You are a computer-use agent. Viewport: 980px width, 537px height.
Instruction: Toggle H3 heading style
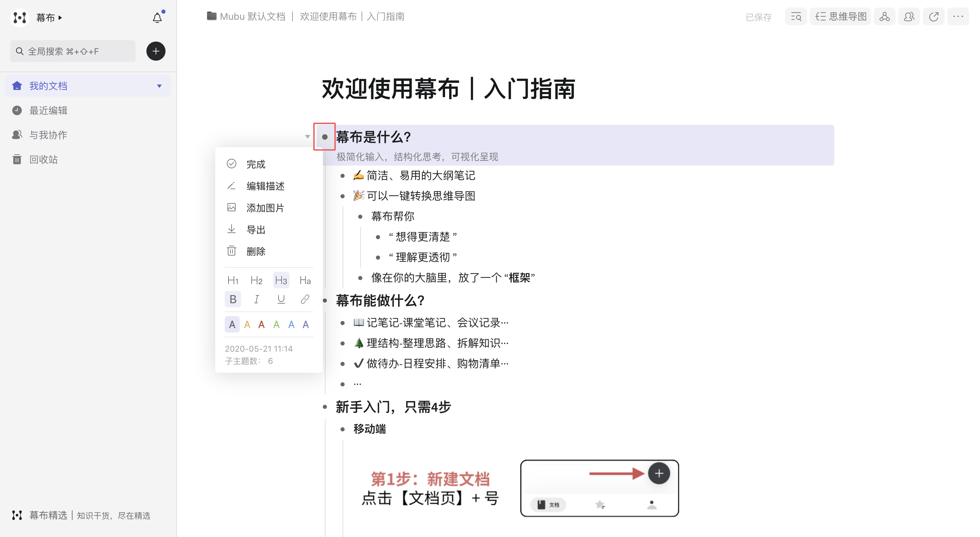point(281,280)
